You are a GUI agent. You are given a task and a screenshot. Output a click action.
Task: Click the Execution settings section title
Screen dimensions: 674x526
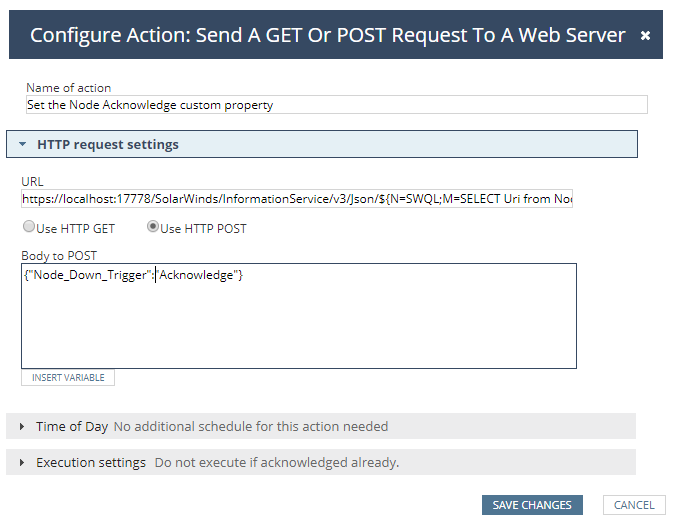click(91, 463)
